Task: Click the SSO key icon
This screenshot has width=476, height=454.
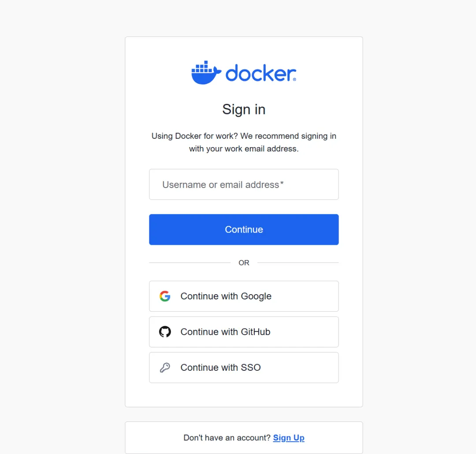Action: 165,368
